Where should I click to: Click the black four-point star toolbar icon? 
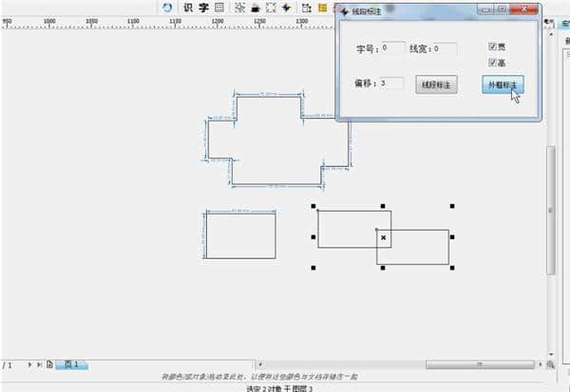287,8
